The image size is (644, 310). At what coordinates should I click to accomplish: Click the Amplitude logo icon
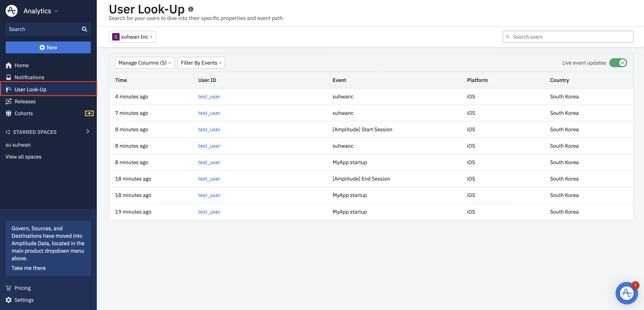pyautogui.click(x=12, y=11)
